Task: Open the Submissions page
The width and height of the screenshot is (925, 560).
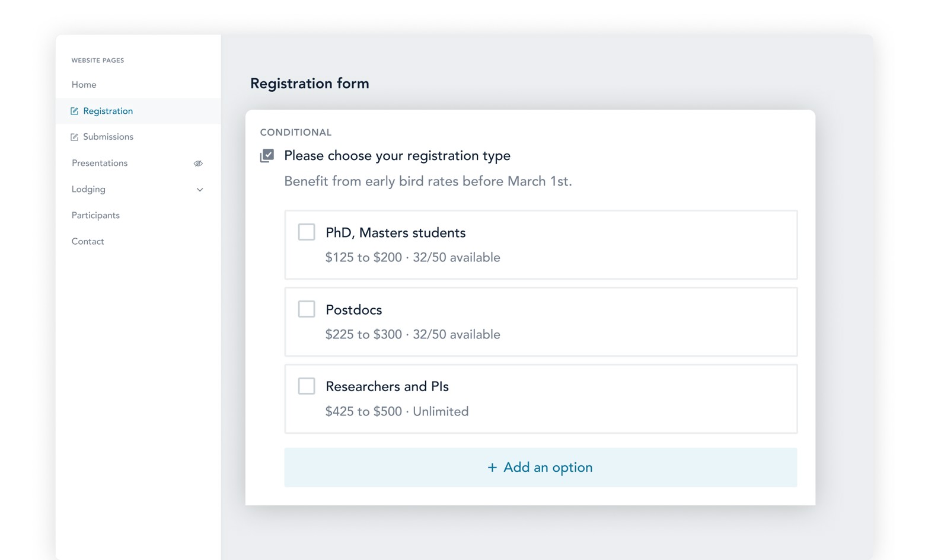Action: tap(108, 137)
